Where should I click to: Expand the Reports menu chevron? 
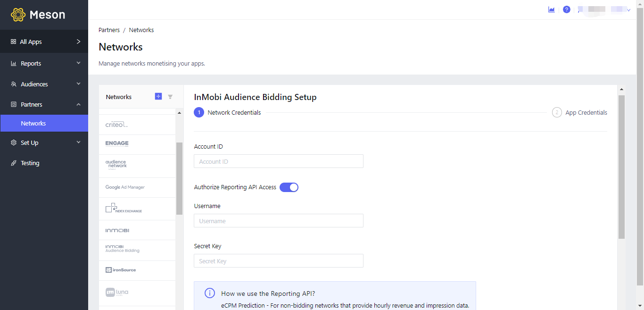click(x=79, y=63)
